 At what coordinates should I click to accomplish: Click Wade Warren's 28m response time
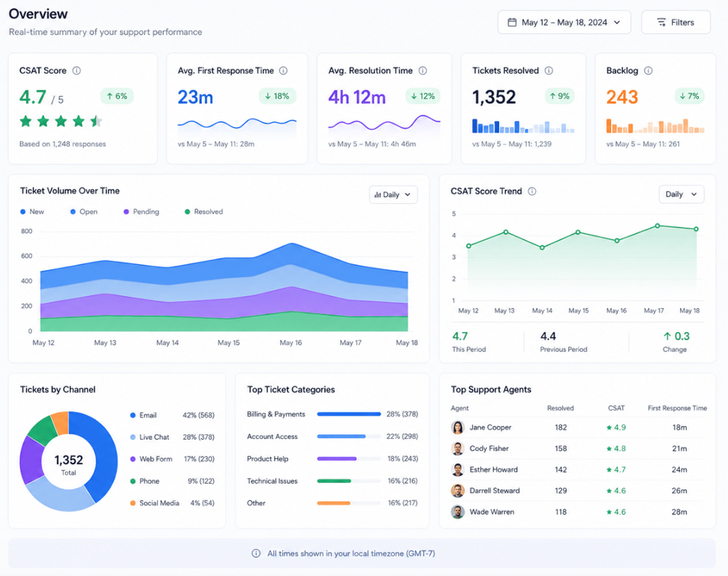[x=679, y=512]
